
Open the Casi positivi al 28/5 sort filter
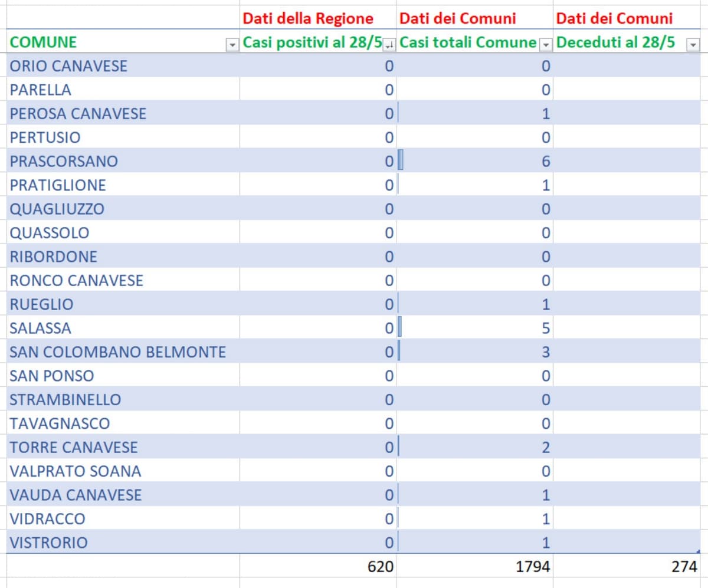pyautogui.click(x=389, y=44)
